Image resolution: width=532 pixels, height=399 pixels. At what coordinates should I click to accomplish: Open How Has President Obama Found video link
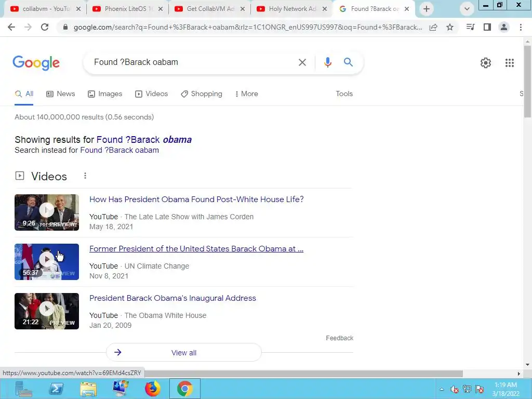pyautogui.click(x=196, y=199)
